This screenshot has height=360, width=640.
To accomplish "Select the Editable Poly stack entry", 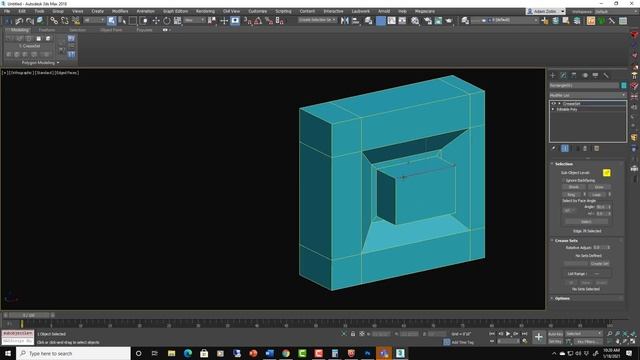I will (x=567, y=109).
